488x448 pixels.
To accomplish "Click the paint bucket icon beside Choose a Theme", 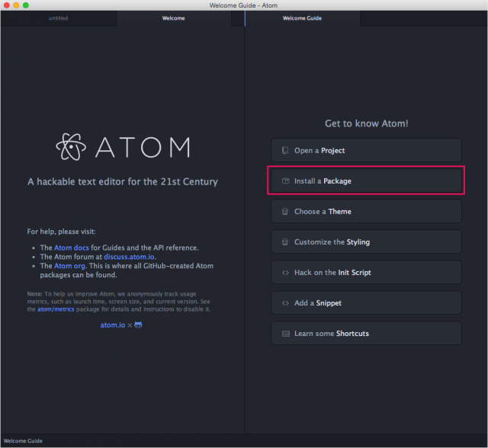I will coord(285,211).
